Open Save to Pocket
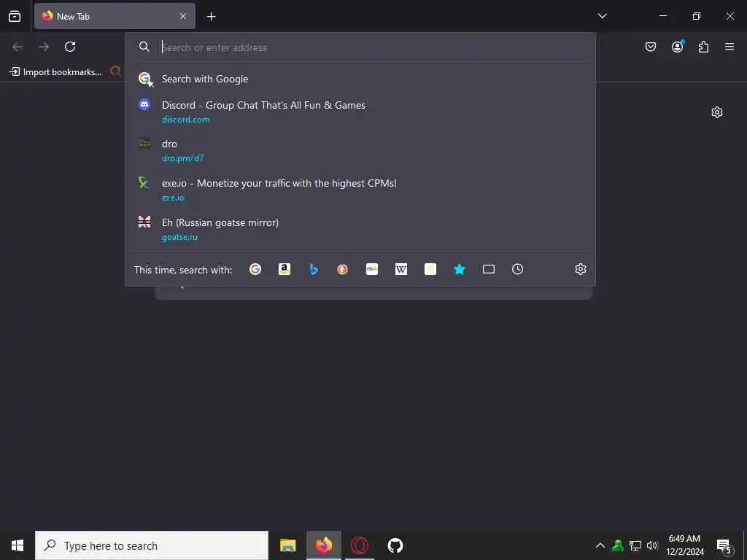Viewport: 747px width, 560px height. (651, 47)
